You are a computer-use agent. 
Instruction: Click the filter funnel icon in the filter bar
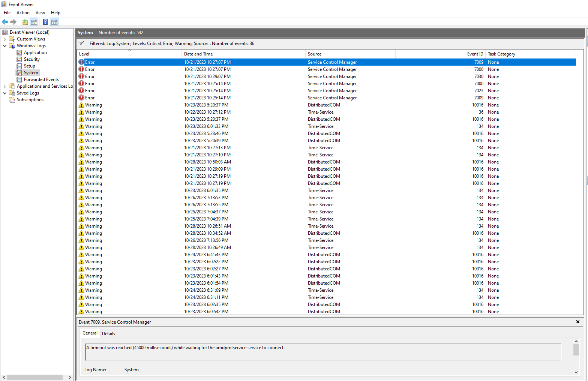[81, 43]
